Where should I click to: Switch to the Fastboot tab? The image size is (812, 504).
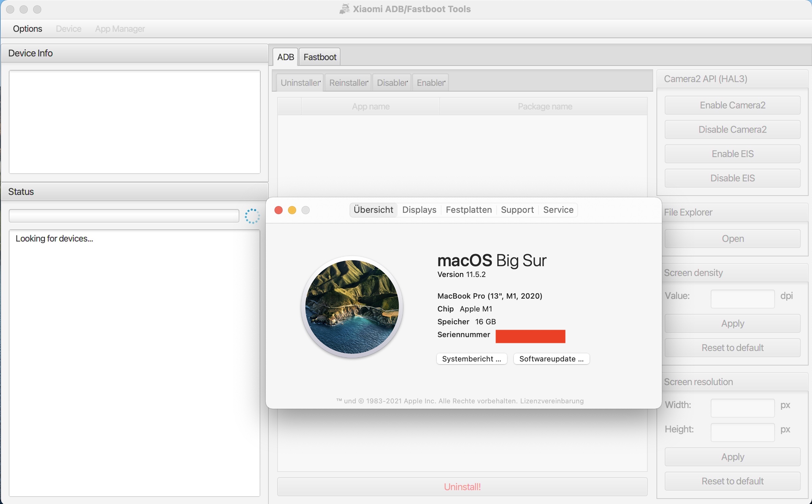pyautogui.click(x=319, y=57)
